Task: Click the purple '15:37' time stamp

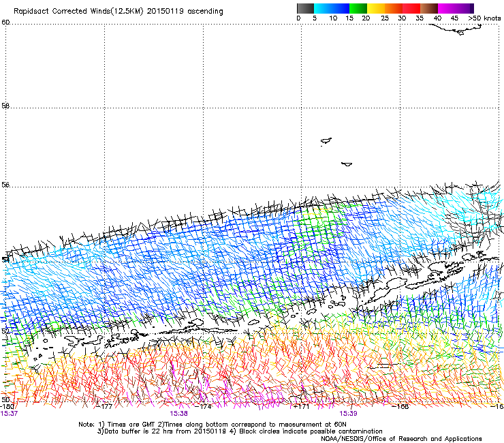Action: pos(9,414)
